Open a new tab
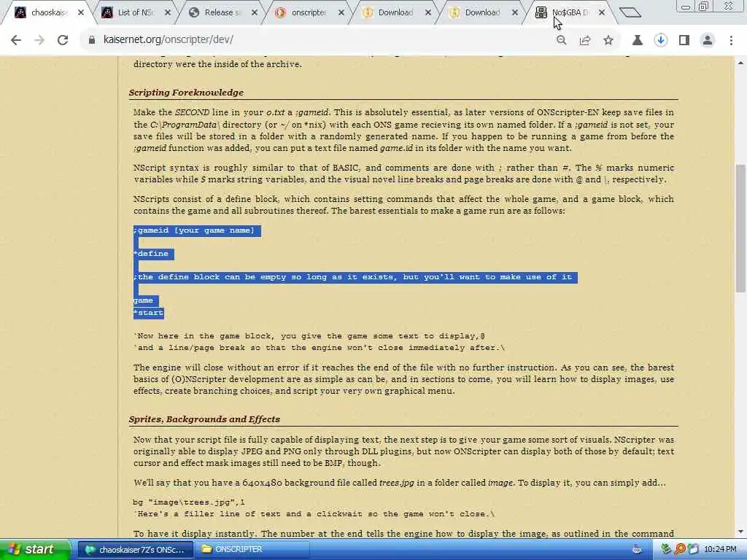Image resolution: width=747 pixels, height=560 pixels. (630, 12)
